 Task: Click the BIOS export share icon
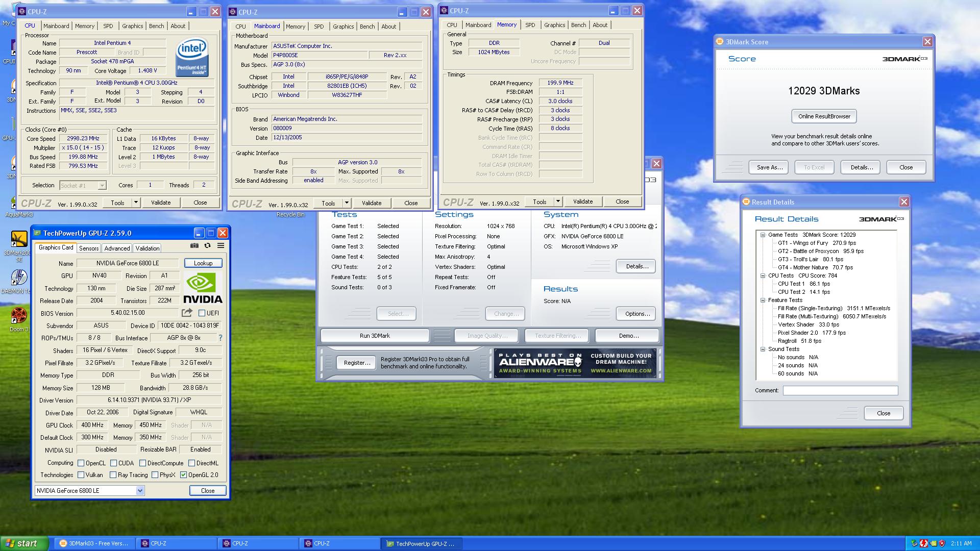[x=187, y=312]
